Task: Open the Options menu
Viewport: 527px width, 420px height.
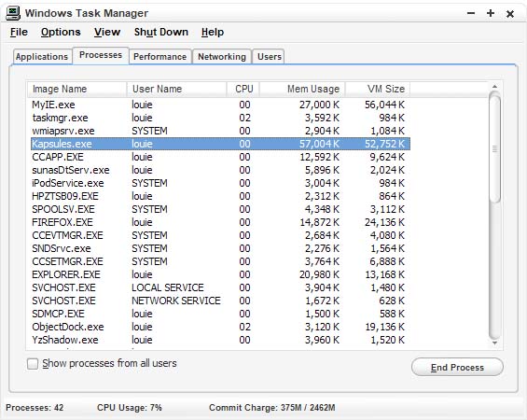Action: (x=61, y=32)
